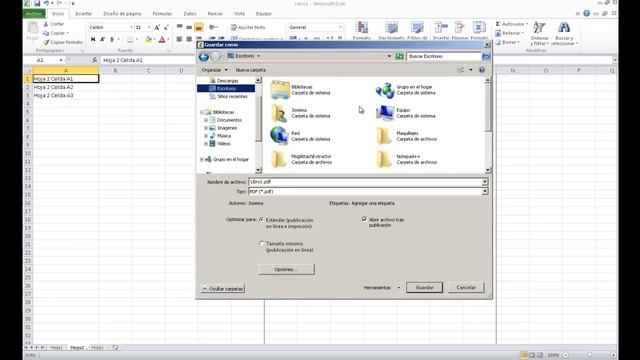Click Nueva carpeta in the dialog toolbar
Image resolution: width=640 pixels, height=360 pixels.
pos(250,70)
